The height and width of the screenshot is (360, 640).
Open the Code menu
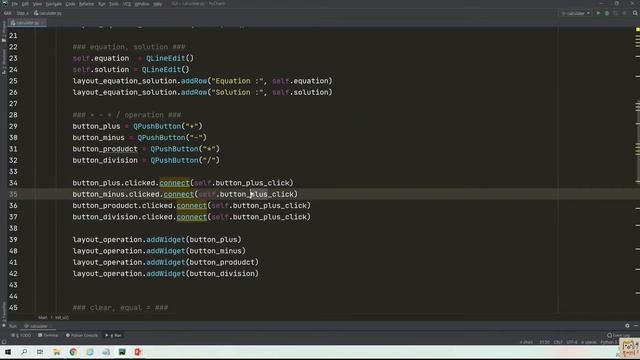(70, 4)
